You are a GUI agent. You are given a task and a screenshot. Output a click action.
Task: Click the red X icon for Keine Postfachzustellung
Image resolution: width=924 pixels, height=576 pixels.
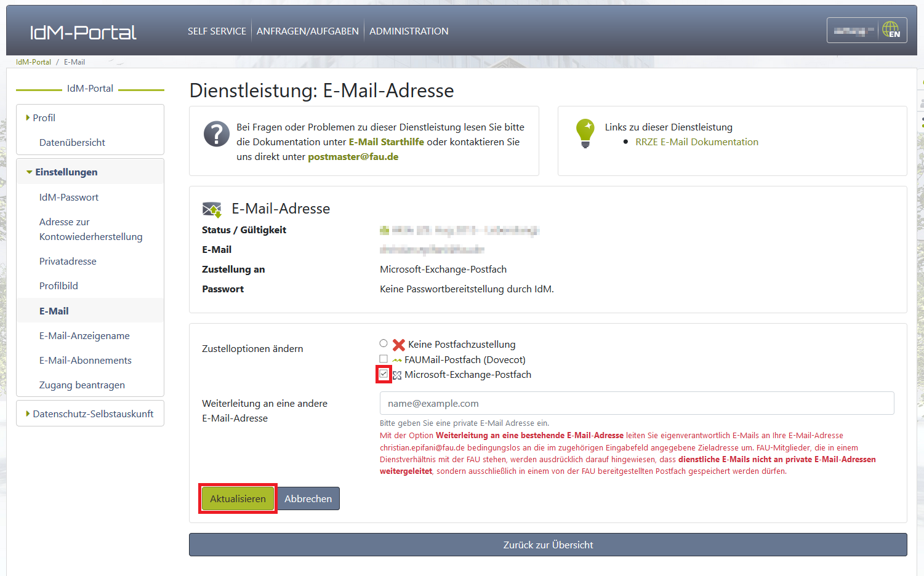pyautogui.click(x=399, y=345)
